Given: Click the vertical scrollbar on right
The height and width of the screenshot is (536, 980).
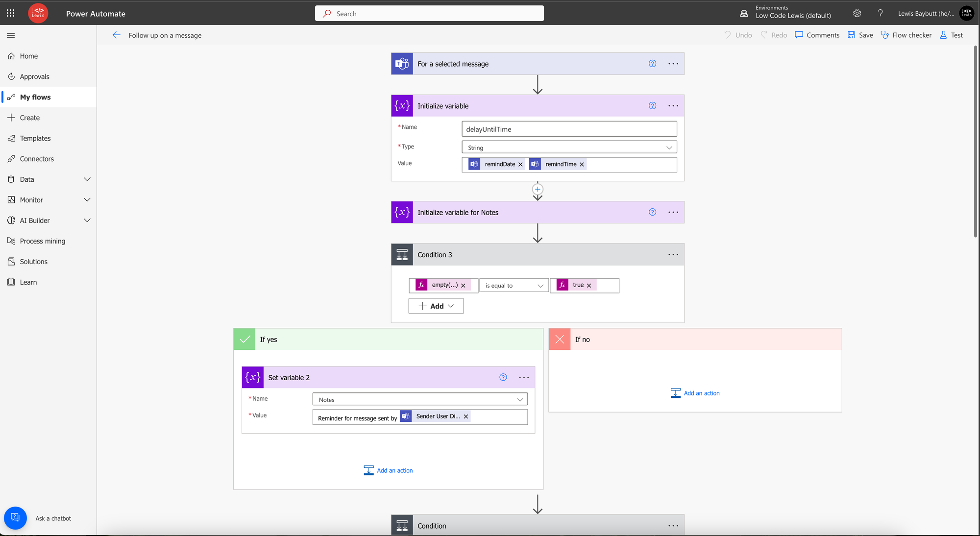Looking at the screenshot, I should (975, 142).
